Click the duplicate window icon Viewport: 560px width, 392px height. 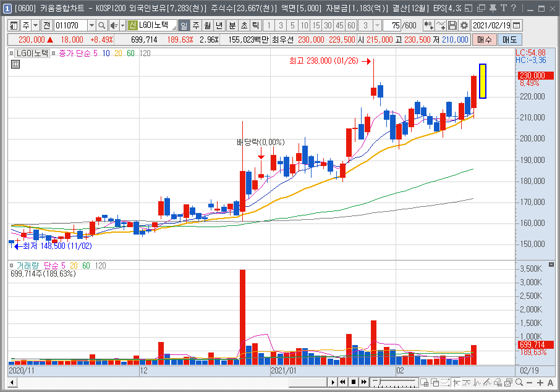(481, 8)
